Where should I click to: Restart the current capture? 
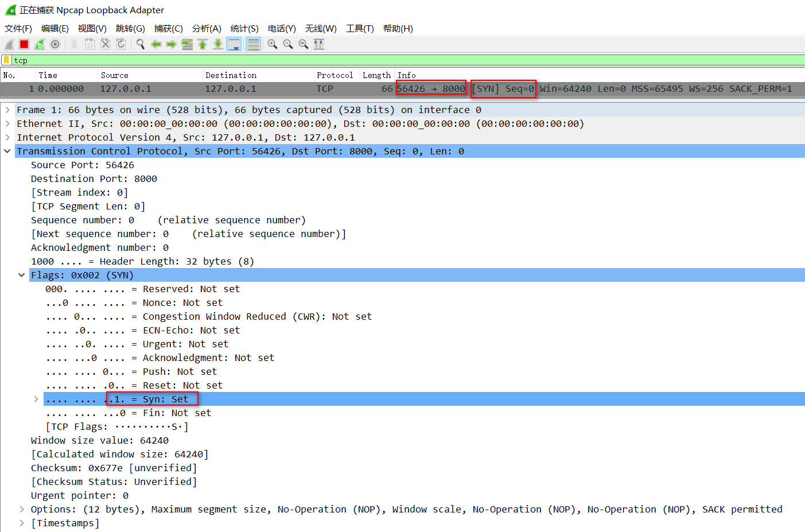click(x=40, y=44)
